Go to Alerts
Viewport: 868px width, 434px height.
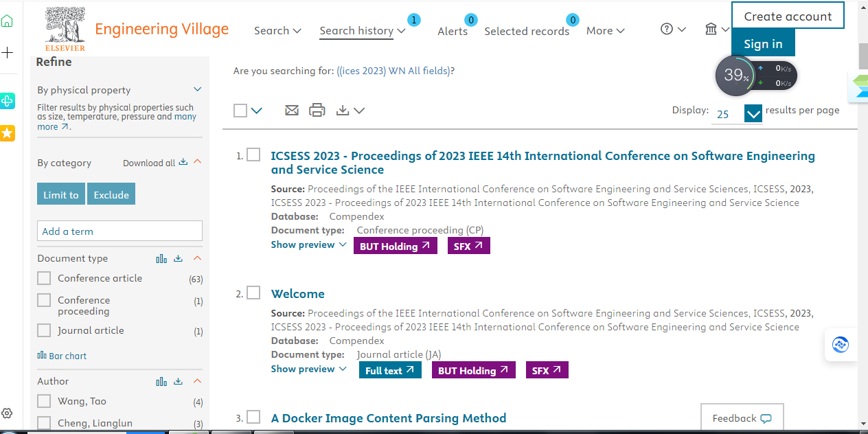(x=453, y=31)
